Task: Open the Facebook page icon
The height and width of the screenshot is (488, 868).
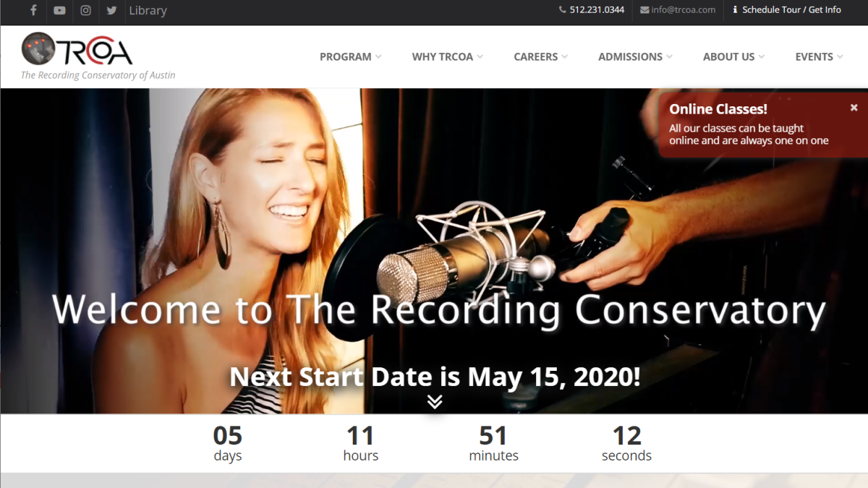Action: 33,10
